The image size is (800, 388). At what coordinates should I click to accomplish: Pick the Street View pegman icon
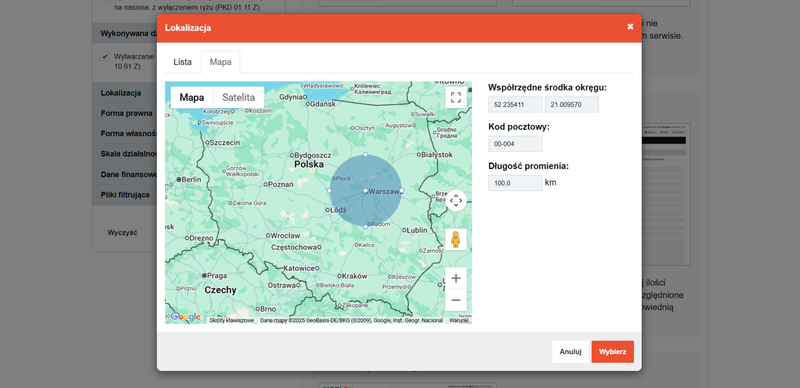456,239
